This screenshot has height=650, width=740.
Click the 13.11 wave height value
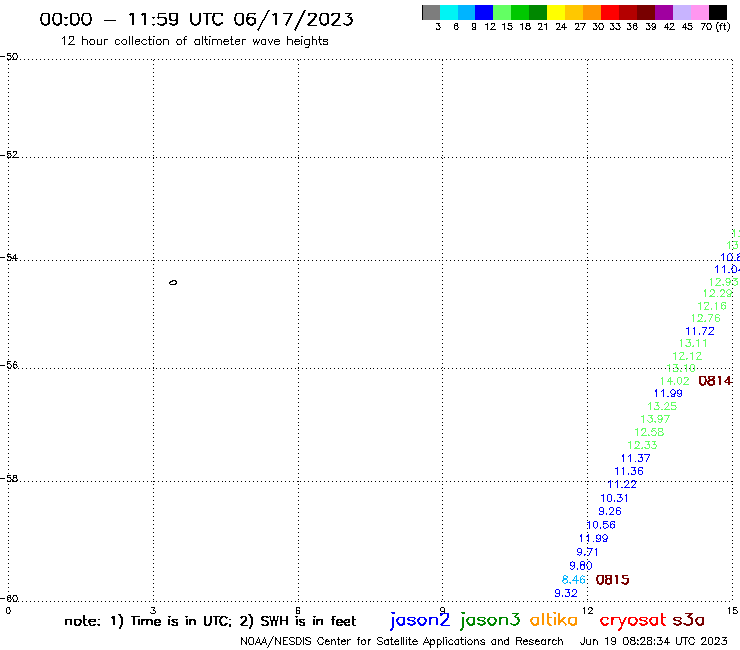[693, 344]
